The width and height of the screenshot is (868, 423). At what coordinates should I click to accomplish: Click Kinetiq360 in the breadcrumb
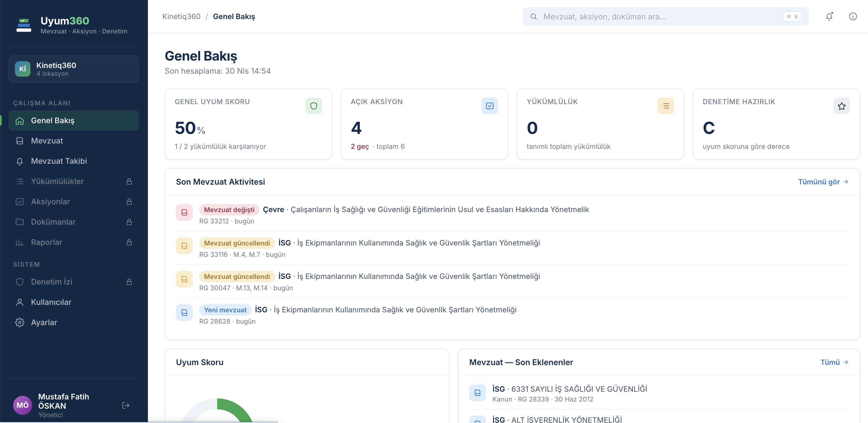pos(181,16)
